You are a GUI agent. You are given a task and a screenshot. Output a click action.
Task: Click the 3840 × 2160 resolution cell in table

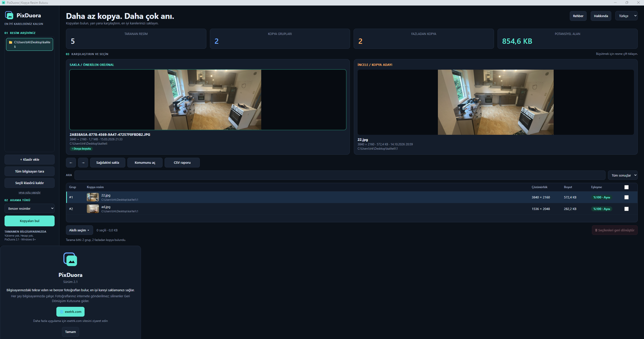pyautogui.click(x=541, y=197)
